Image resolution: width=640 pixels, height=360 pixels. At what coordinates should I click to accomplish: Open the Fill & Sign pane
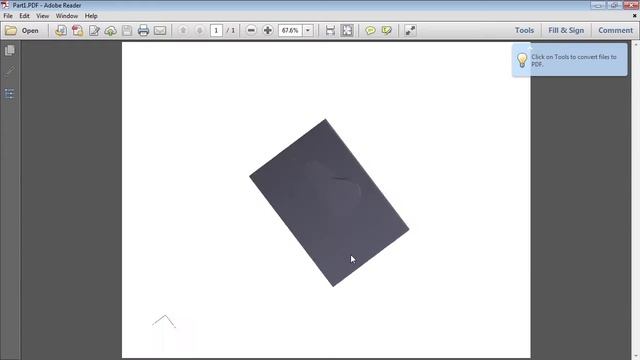[566, 31]
